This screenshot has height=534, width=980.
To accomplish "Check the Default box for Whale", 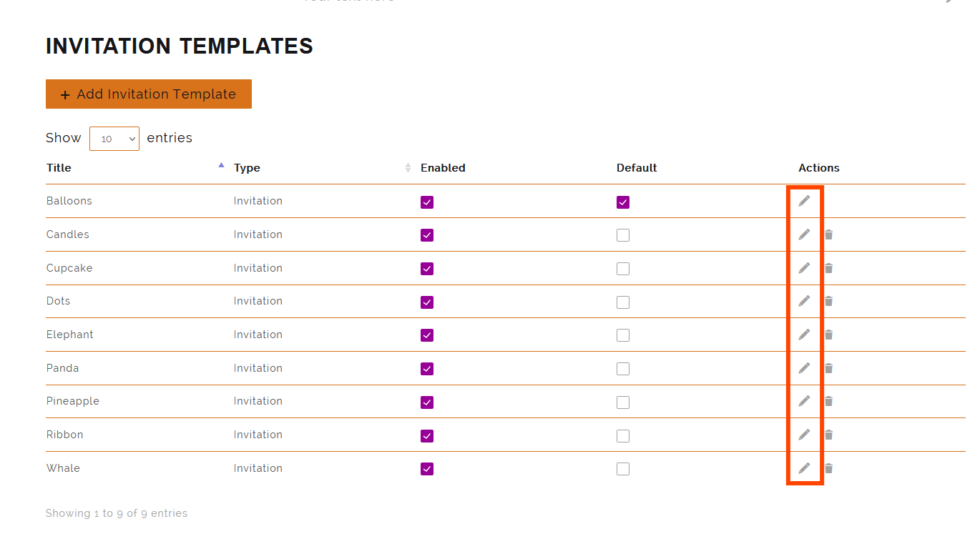I will 623,469.
